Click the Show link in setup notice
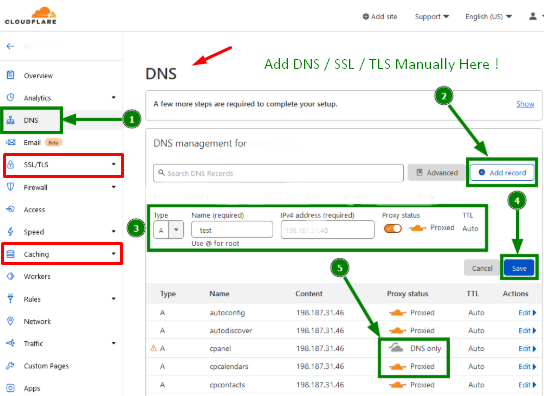 click(525, 104)
